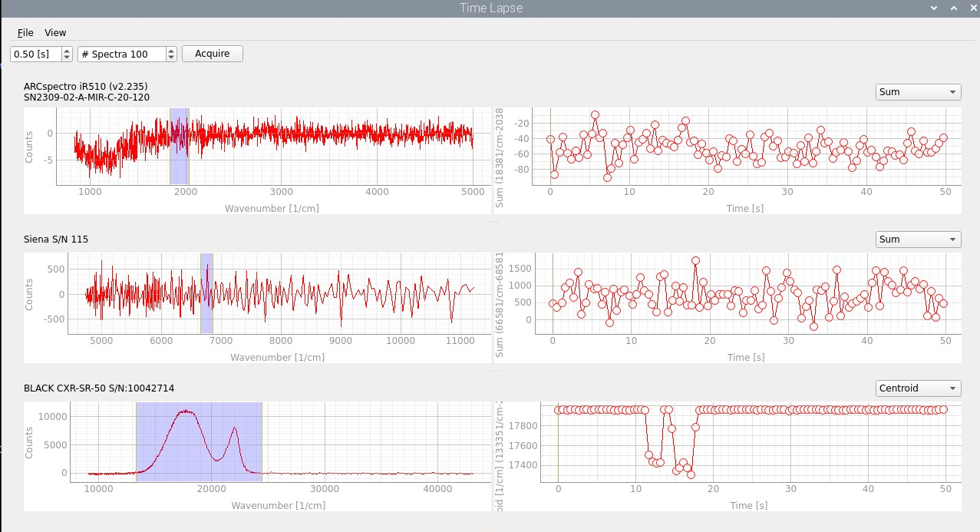Increase exposure time with the up arrow
Screen dimensions: 980x532
click(x=67, y=51)
